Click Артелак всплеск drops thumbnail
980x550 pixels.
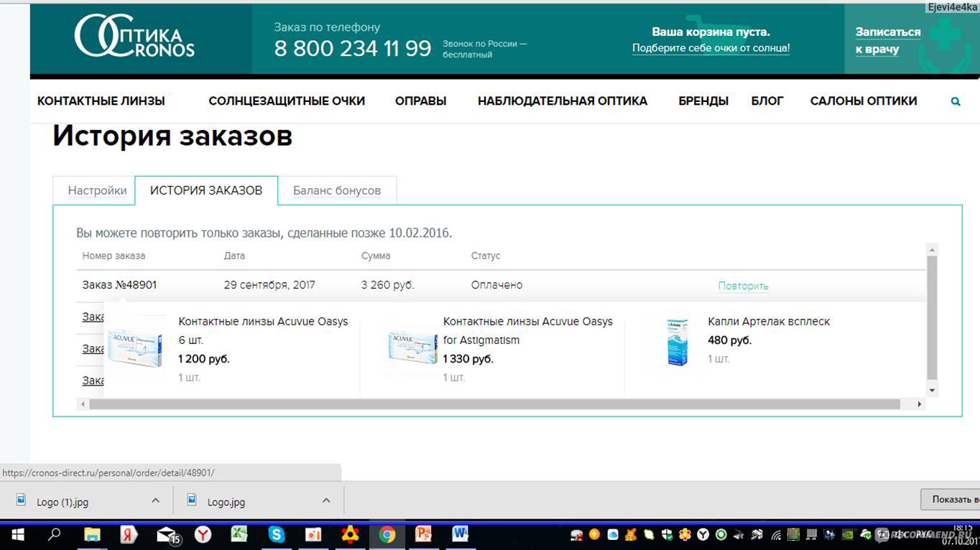(677, 342)
